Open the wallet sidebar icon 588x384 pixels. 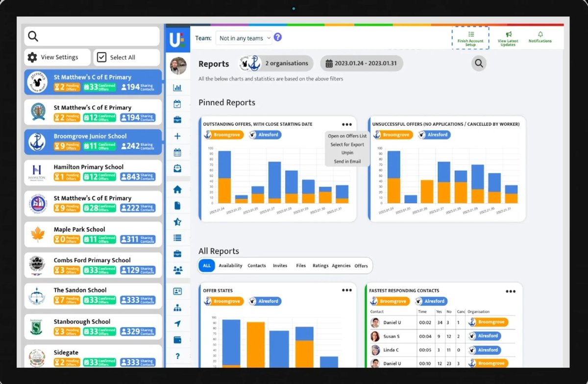tap(177, 340)
